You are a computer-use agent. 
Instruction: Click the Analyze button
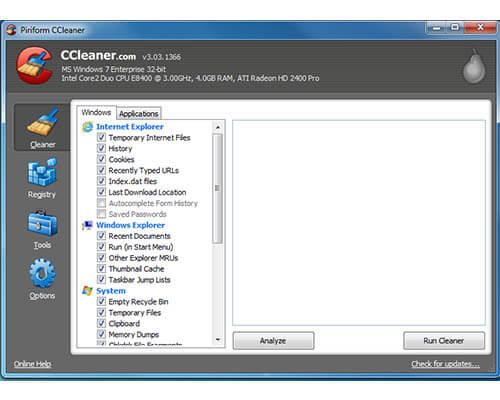pos(273,341)
